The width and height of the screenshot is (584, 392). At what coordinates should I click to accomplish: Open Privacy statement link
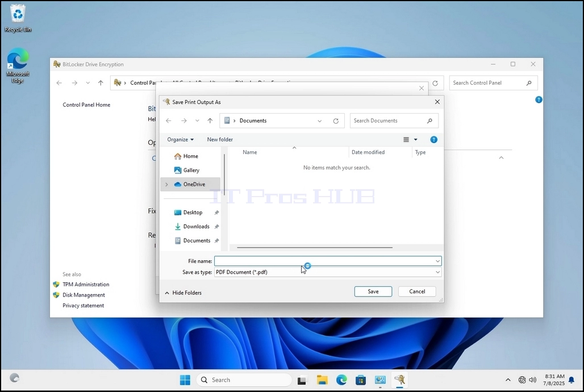coord(83,305)
